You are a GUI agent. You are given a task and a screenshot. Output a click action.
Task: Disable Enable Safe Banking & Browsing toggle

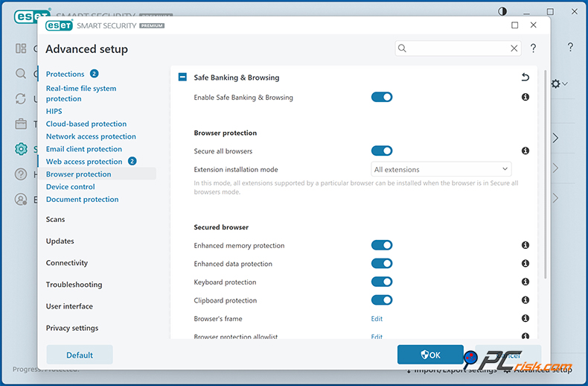click(382, 98)
